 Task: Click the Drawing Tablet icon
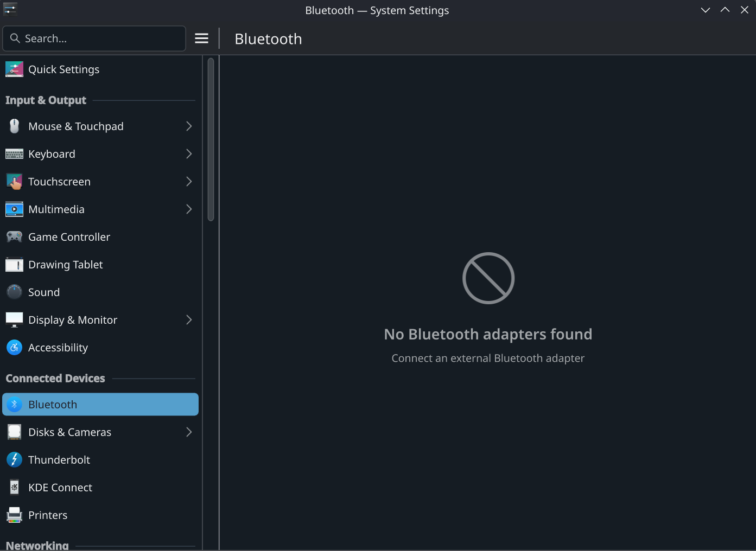(x=14, y=265)
